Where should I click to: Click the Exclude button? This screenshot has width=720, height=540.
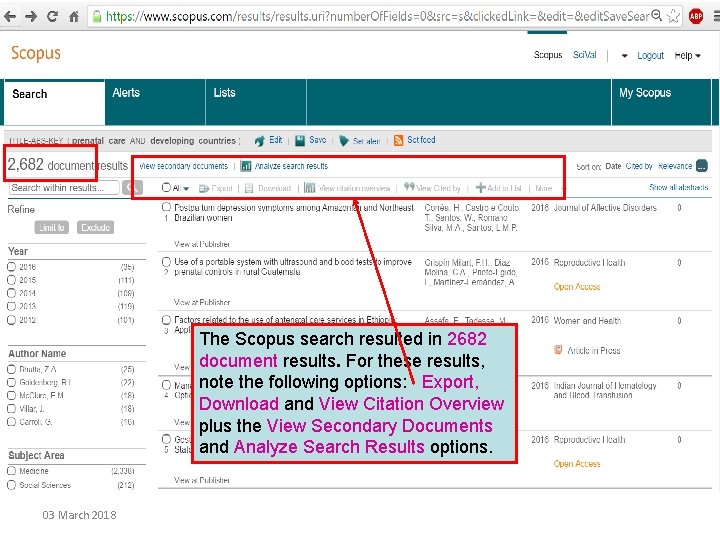pos(95,227)
